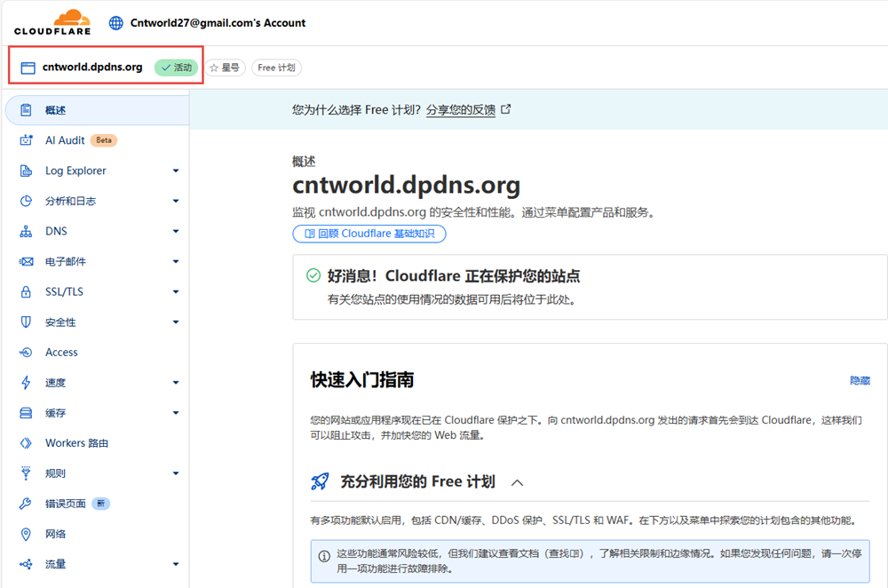
Task: Click the rocket icon beside 充分利用您的 Free 计划
Action: tap(320, 481)
